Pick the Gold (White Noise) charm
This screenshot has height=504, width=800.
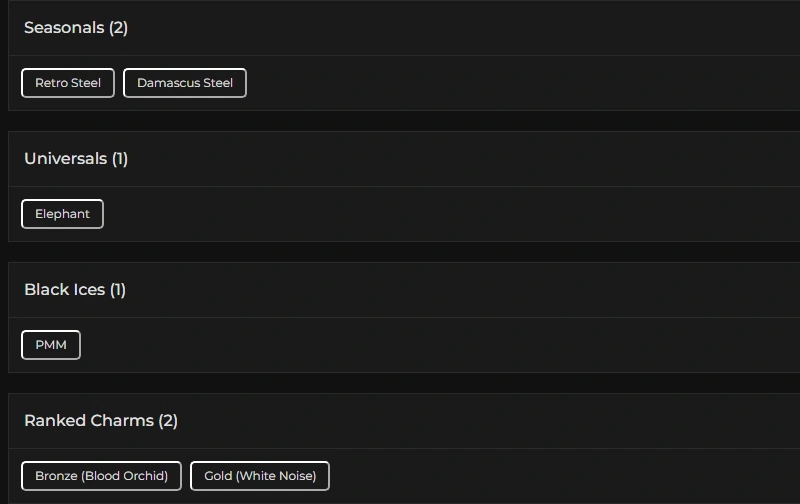[260, 476]
